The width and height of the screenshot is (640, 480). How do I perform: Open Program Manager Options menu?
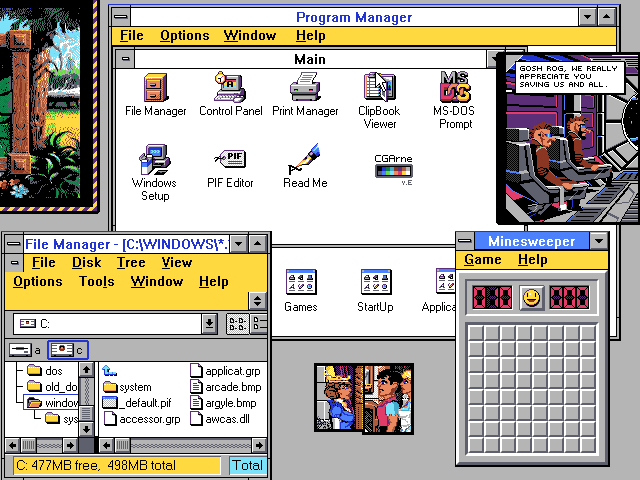pos(184,36)
